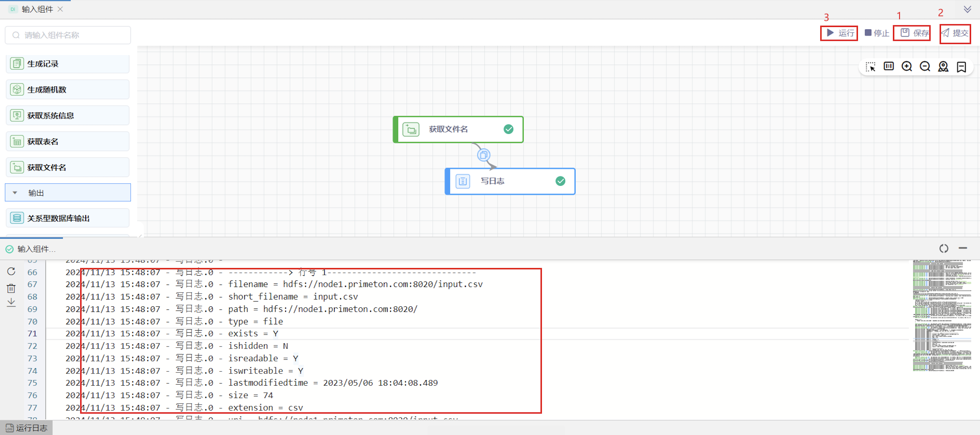Click the copy icon on connector line
The height and width of the screenshot is (435, 980).
coord(483,155)
